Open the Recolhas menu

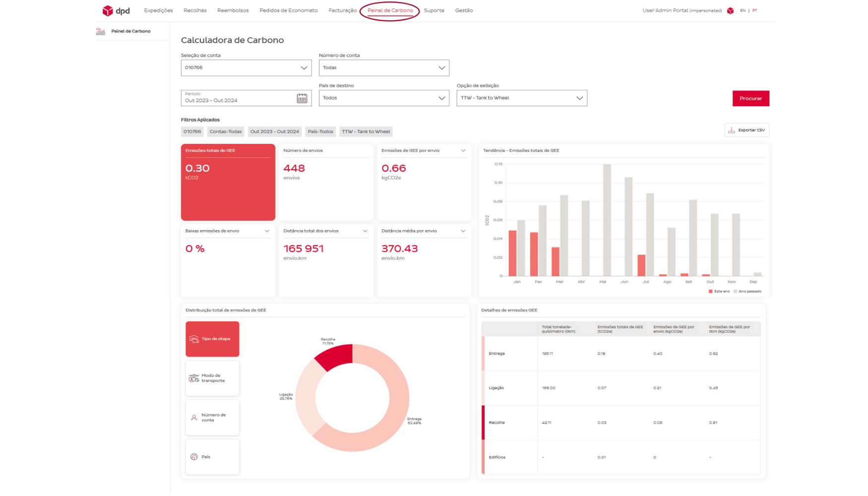point(195,10)
